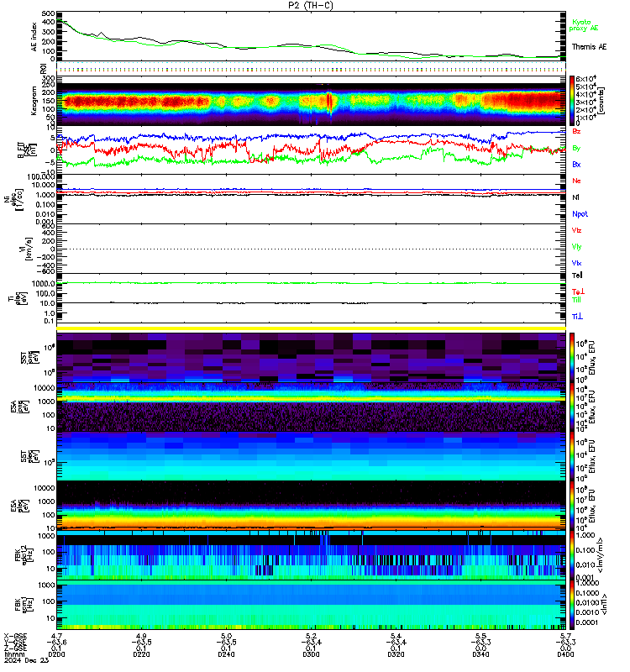Select the red Te perpendicular legend label
The width and height of the screenshot is (630, 672).
point(578,291)
